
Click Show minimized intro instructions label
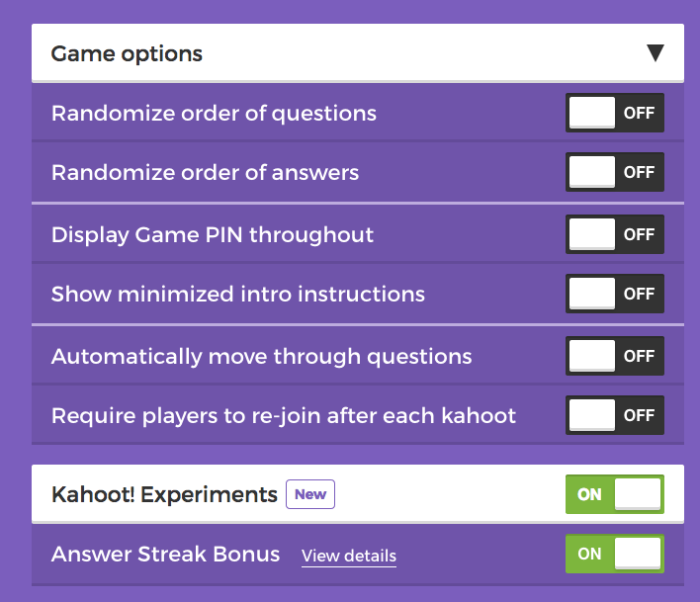pyautogui.click(x=238, y=295)
